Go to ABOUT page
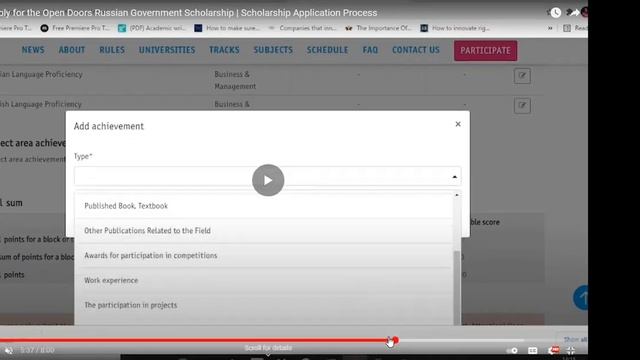Viewport: 640px width, 360px height. point(72,50)
